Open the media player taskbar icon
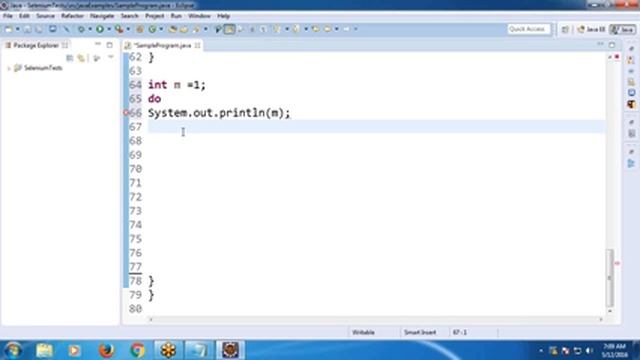The width and height of the screenshot is (640, 360). 75,350
